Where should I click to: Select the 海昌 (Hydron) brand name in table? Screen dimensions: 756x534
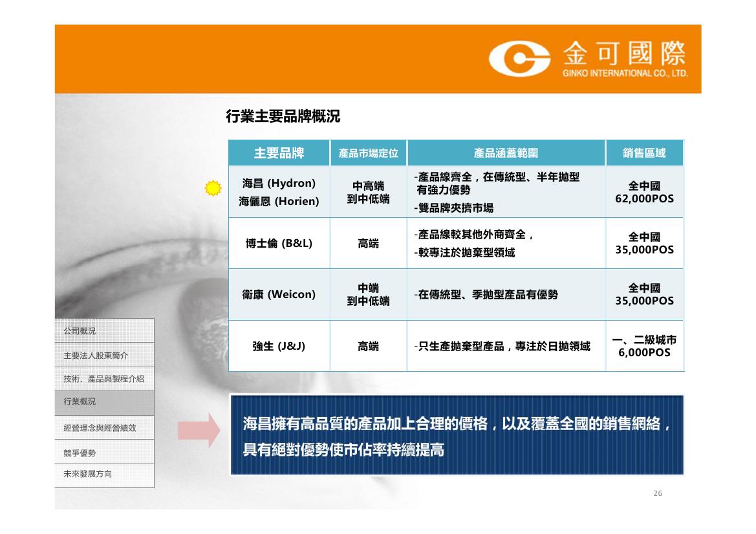tap(279, 183)
